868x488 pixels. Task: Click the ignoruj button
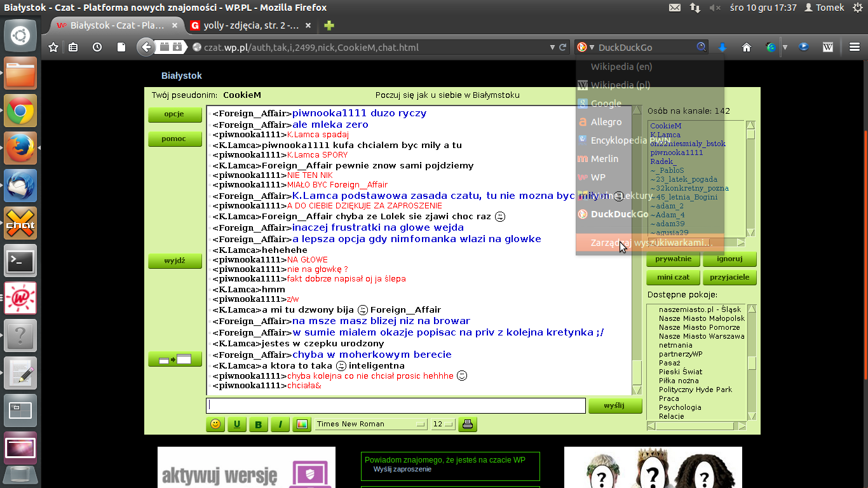pyautogui.click(x=729, y=259)
